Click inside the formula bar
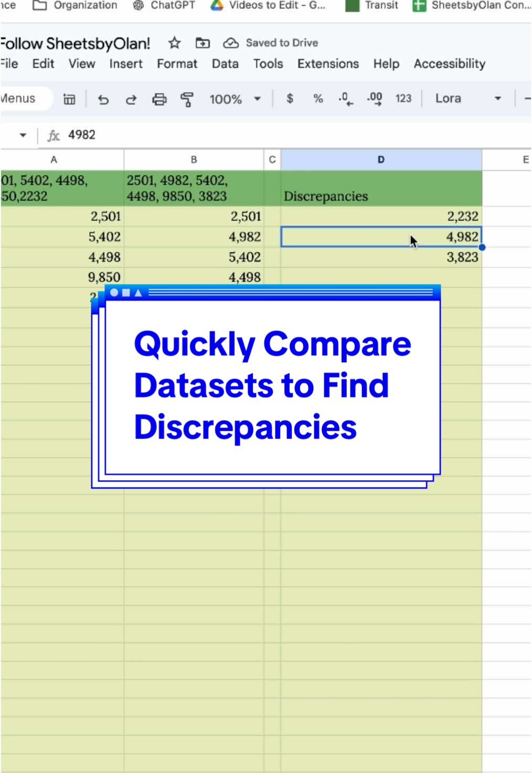Image resolution: width=532 pixels, height=773 pixels. [x=157, y=134]
